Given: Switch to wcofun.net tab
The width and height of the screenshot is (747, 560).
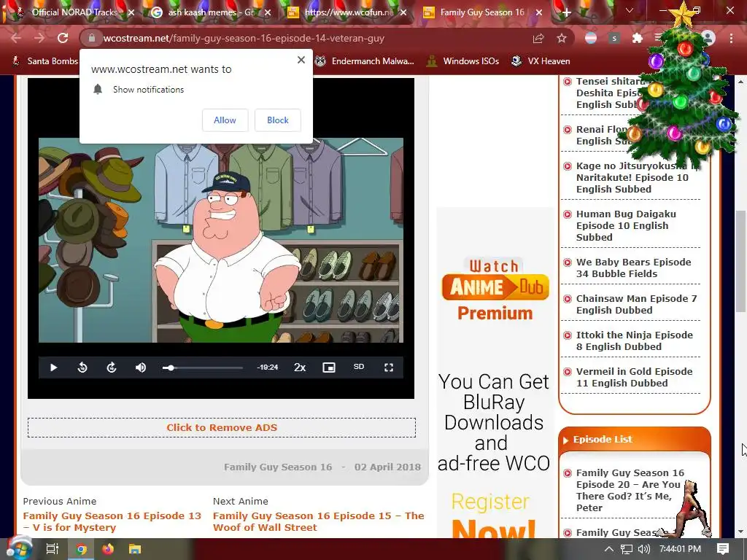Looking at the screenshot, I should (348, 12).
